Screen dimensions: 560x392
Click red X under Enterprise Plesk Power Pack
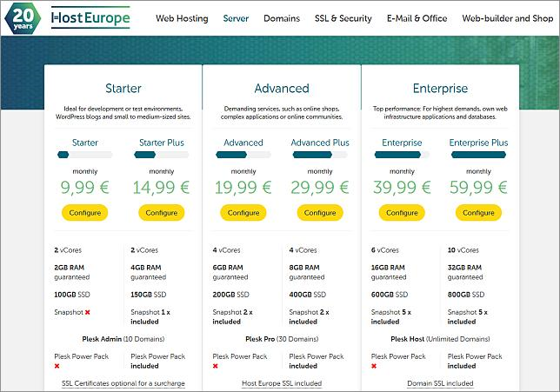374,366
